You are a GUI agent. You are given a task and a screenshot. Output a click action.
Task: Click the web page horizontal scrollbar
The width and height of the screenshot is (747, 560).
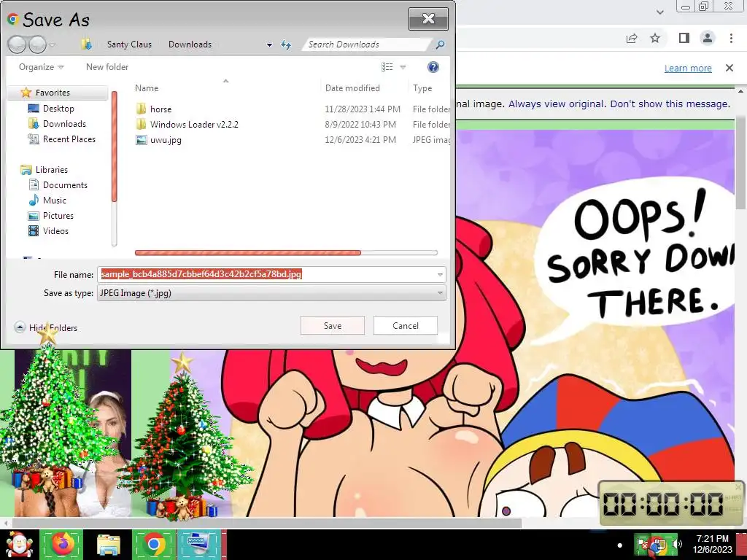[267, 523]
